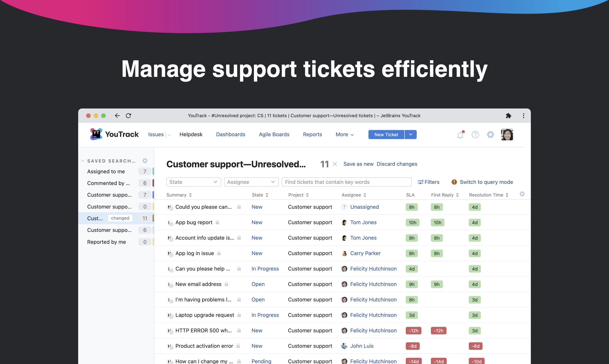Sort by Project column
Viewport: 609px width, 364px height.
click(x=298, y=195)
